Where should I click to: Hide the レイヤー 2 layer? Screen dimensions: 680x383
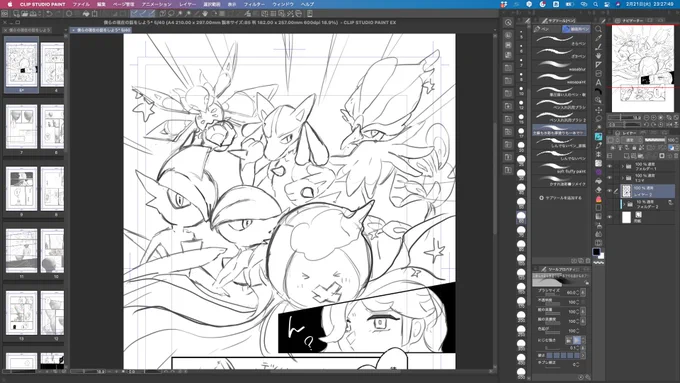pos(610,190)
